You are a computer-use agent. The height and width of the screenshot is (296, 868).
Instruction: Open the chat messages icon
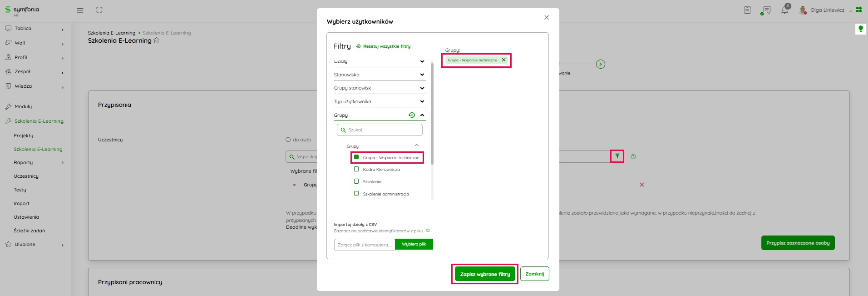point(767,10)
